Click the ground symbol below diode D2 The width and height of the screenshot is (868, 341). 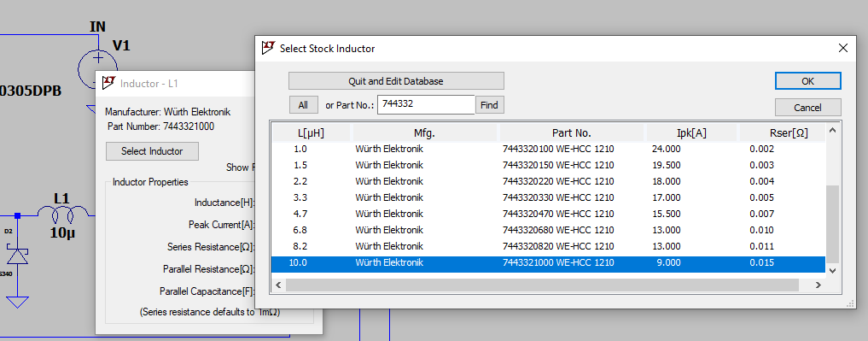click(x=17, y=303)
